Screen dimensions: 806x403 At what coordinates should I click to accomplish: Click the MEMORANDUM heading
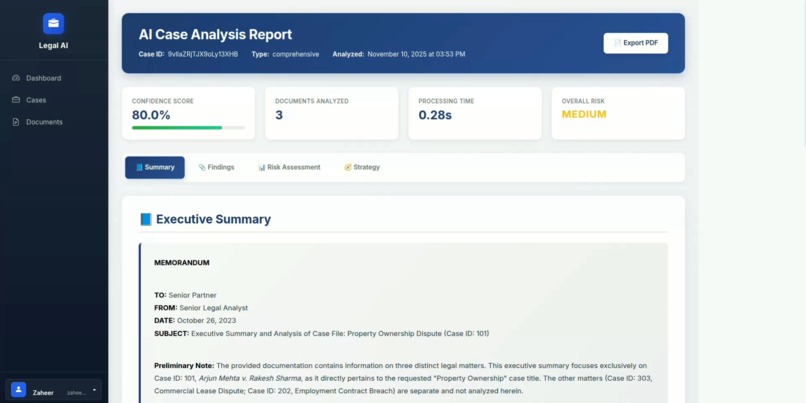coord(182,263)
